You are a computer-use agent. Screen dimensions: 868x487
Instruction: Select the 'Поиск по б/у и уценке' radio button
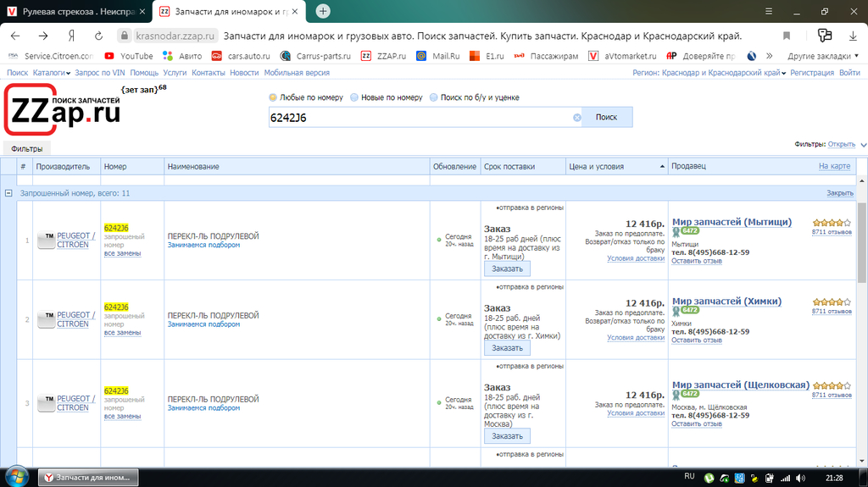(x=433, y=97)
